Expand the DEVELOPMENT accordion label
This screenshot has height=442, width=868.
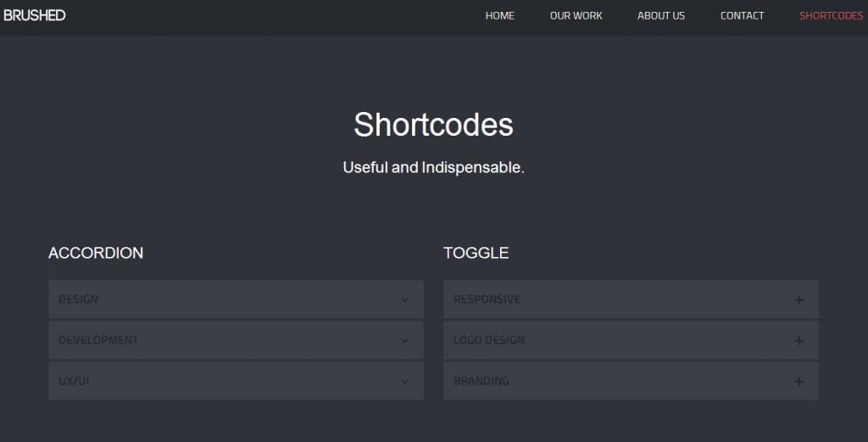tap(98, 340)
